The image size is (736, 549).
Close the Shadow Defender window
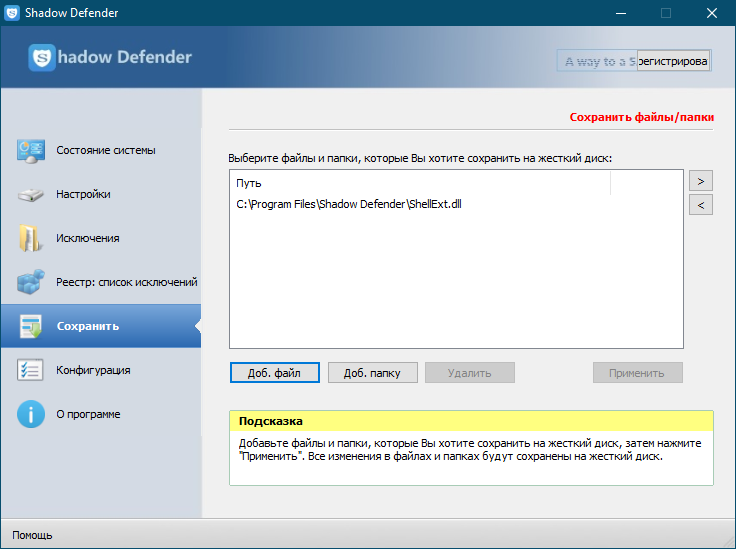(712, 13)
